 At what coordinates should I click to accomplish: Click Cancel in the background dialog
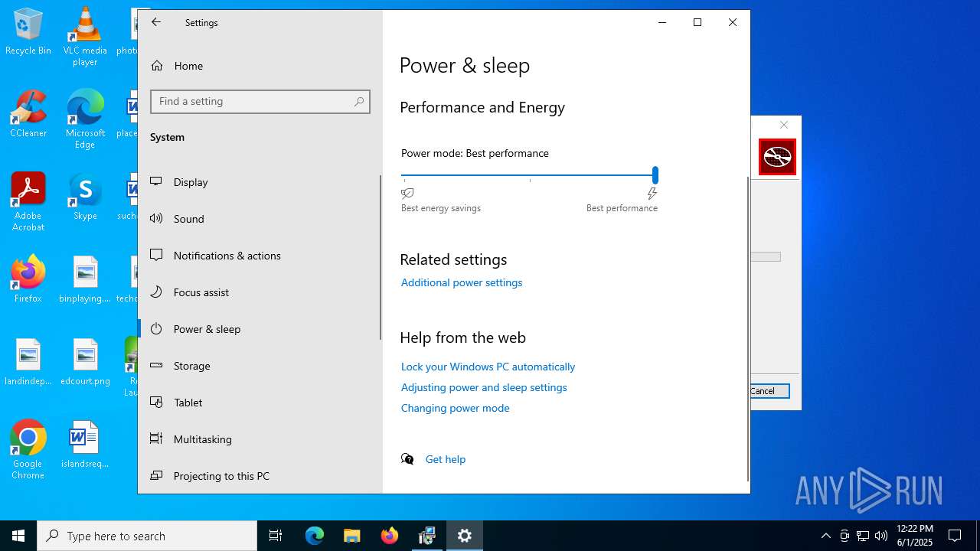click(x=768, y=391)
